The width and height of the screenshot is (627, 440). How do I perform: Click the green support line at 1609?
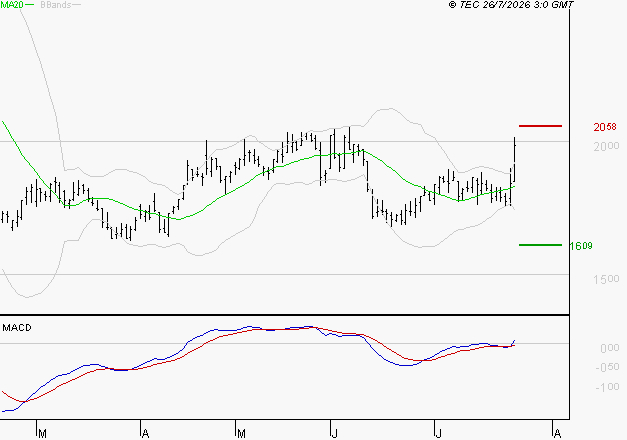[540, 245]
